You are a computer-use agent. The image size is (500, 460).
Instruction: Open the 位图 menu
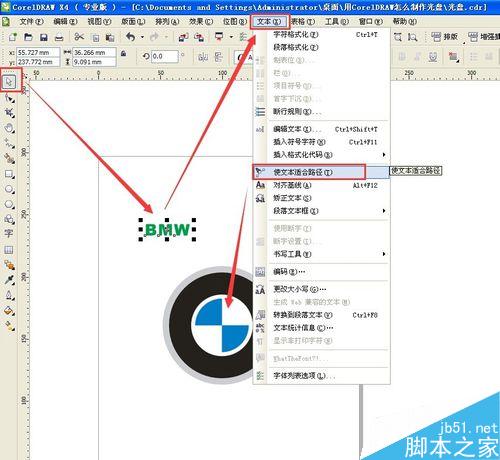235,22
